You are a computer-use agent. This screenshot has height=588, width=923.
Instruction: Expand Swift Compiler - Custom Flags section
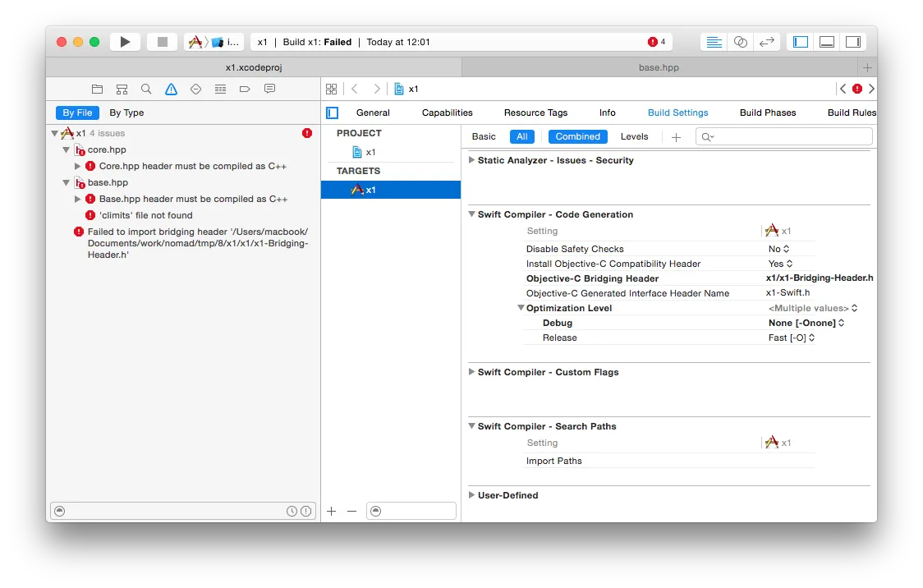471,372
